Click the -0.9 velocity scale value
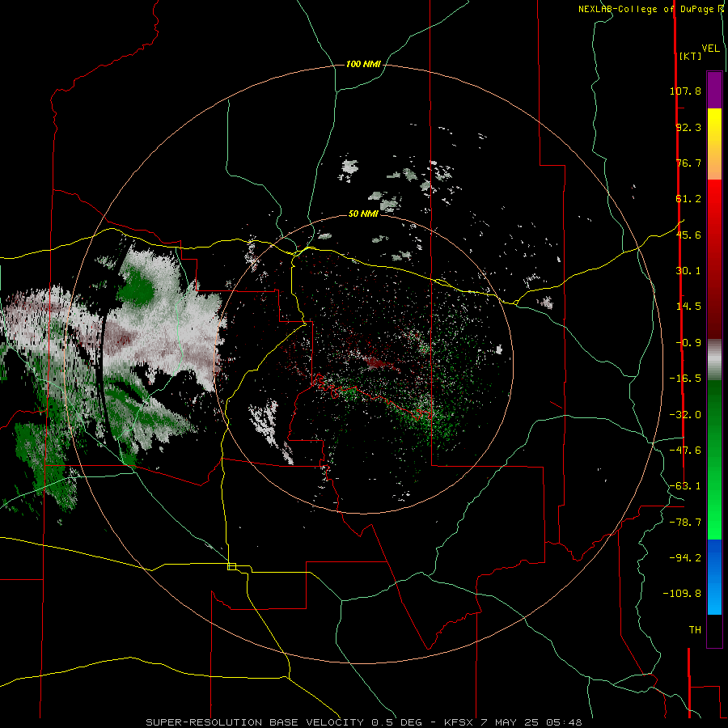728x728 pixels. coord(688,343)
